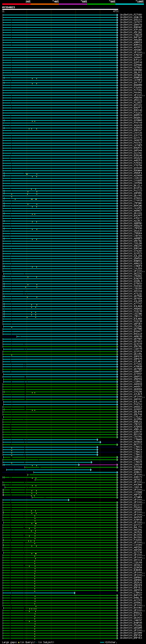This screenshot has height=644, width=146.
Task: Click the purple ~60% legend segment
Action: point(73,4)
